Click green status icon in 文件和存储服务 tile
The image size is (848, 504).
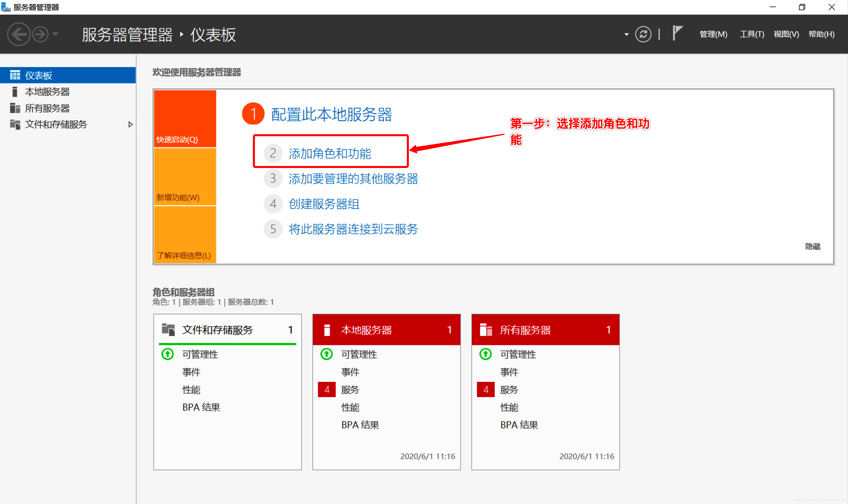pos(168,354)
